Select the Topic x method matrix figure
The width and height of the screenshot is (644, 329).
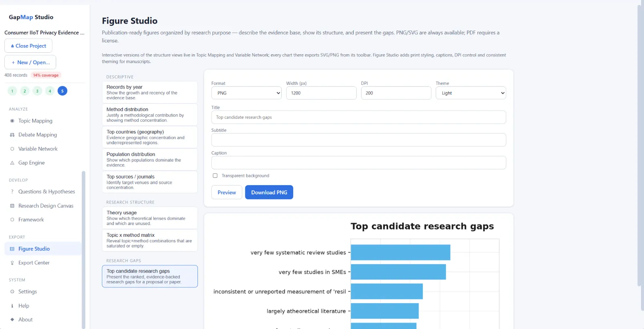click(x=150, y=240)
